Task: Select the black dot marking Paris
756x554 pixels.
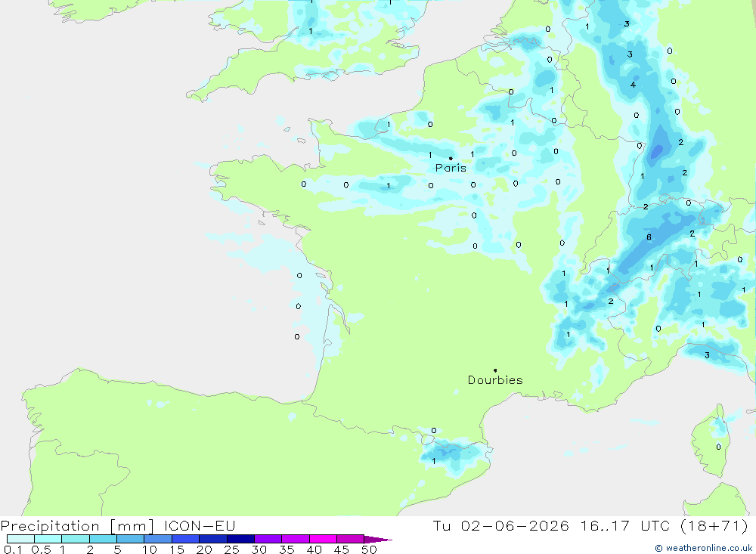Action: (x=451, y=158)
